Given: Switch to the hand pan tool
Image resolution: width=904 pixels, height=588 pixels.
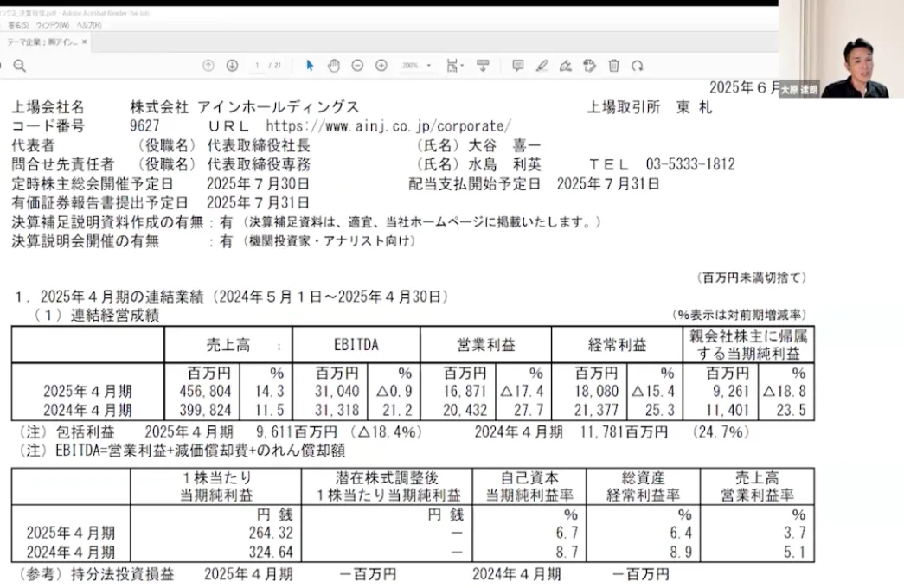Looking at the screenshot, I should pyautogui.click(x=333, y=66).
